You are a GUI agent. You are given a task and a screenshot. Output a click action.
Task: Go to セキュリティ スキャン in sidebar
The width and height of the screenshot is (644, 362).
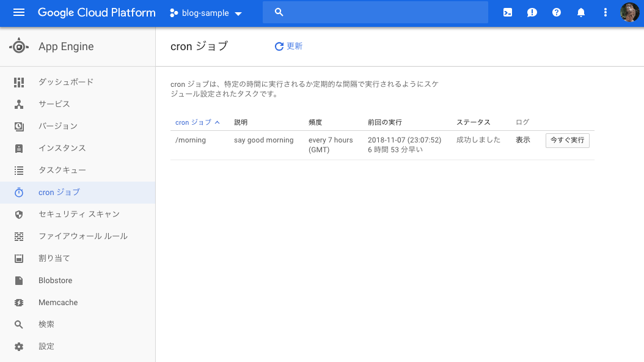(78, 215)
